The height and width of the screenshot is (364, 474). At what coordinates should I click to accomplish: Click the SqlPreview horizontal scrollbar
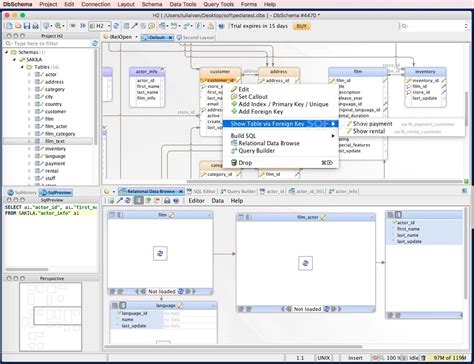pyautogui.click(x=27, y=269)
